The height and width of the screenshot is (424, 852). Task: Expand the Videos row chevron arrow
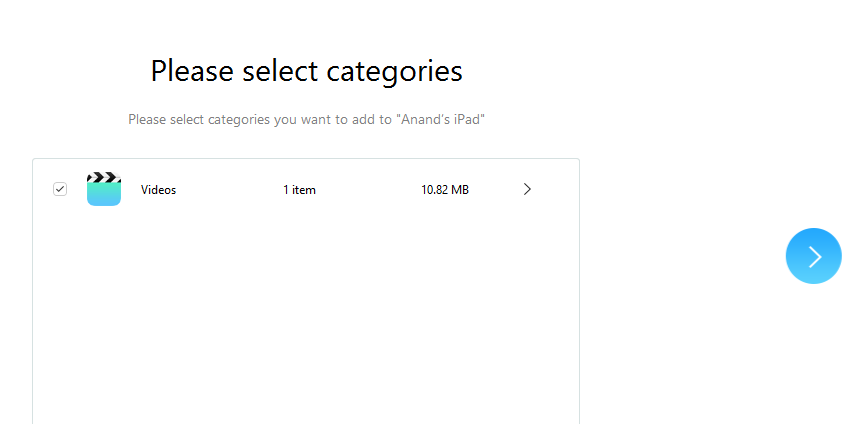(527, 189)
